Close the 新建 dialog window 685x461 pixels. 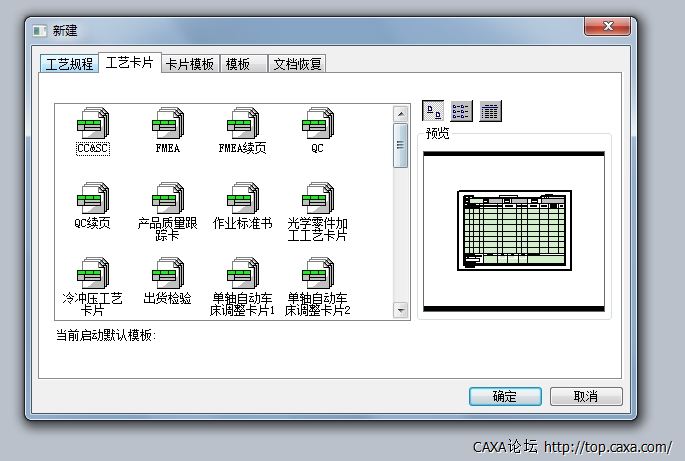607,26
